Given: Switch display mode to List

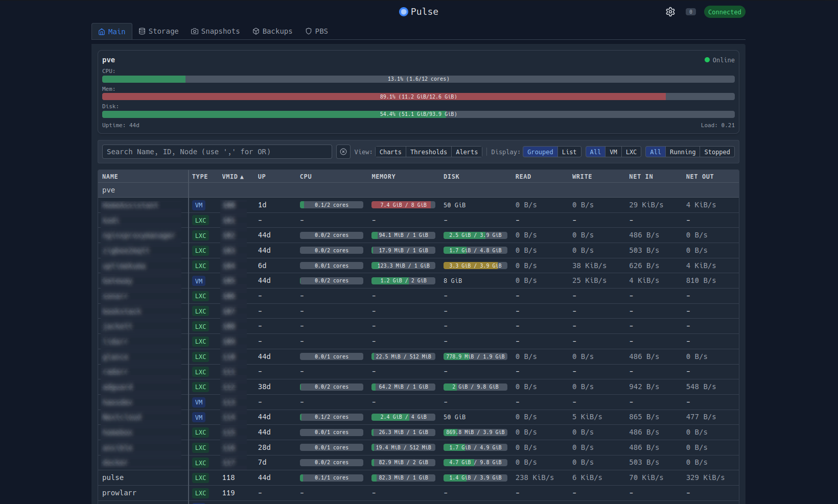Looking at the screenshot, I should click(569, 152).
